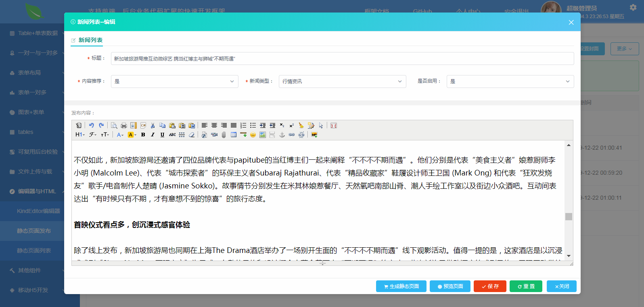Toggle superscript formatting
This screenshot has height=307, width=644.
point(292,125)
